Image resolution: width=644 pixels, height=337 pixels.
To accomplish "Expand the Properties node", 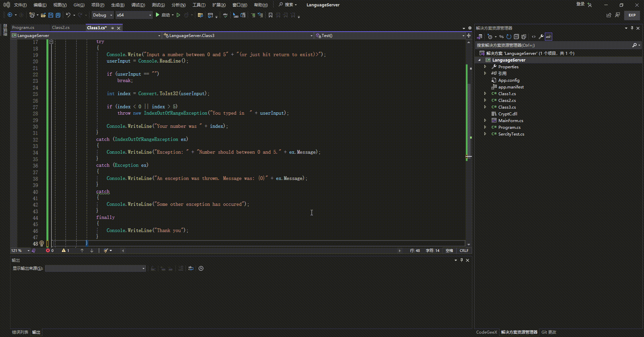I will (x=485, y=67).
